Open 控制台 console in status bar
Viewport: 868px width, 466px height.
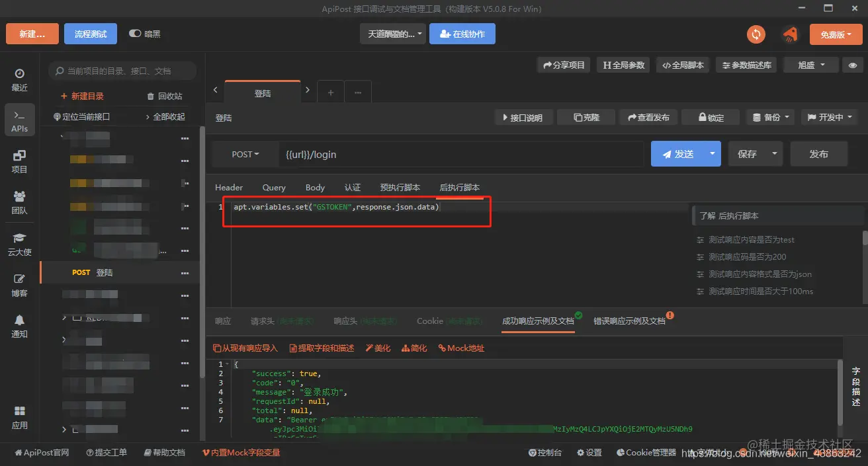coord(545,453)
